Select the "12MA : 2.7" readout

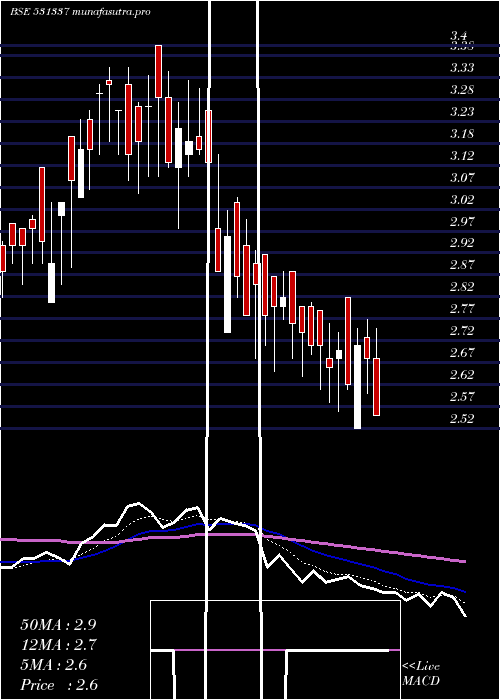click(58, 645)
